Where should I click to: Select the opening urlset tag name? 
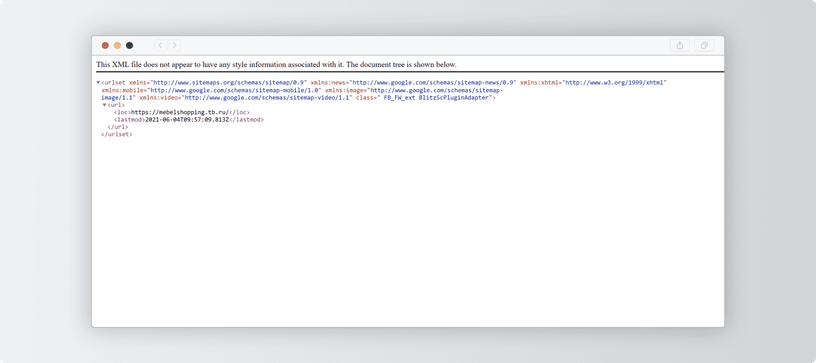(113, 83)
